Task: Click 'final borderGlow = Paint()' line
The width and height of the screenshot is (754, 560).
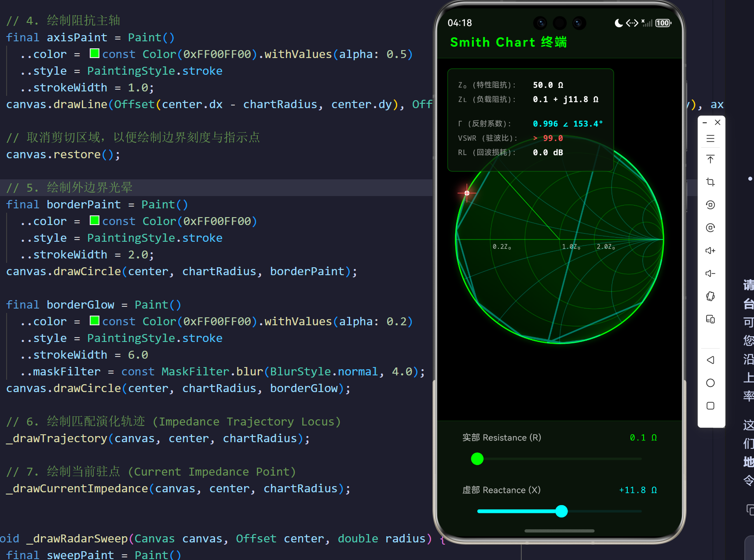Action: coord(94,305)
